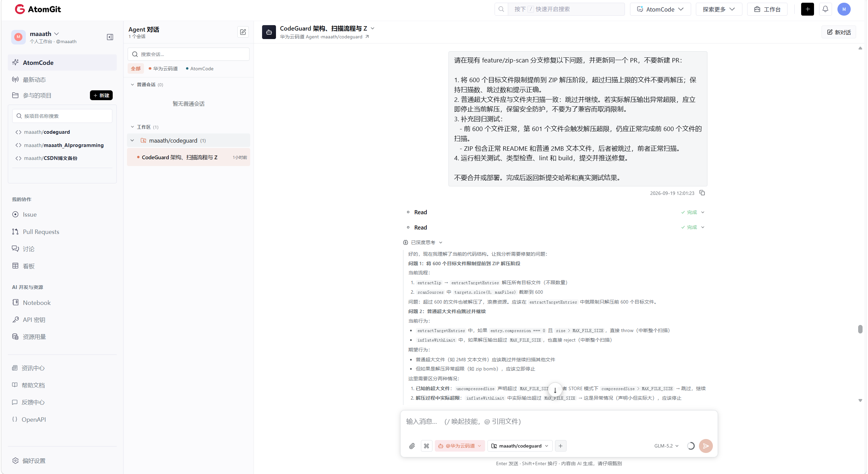Open Pull Requests in sidebar
868x474 pixels.
point(41,232)
